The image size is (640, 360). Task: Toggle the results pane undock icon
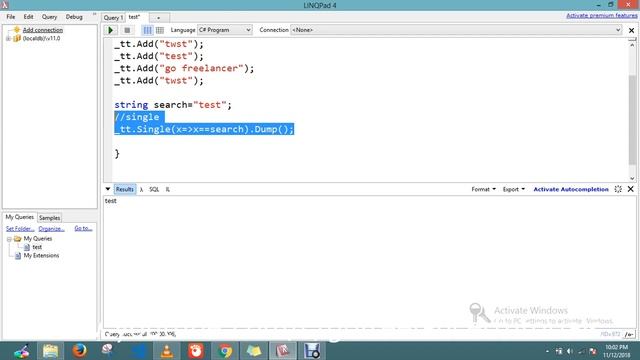click(618, 189)
